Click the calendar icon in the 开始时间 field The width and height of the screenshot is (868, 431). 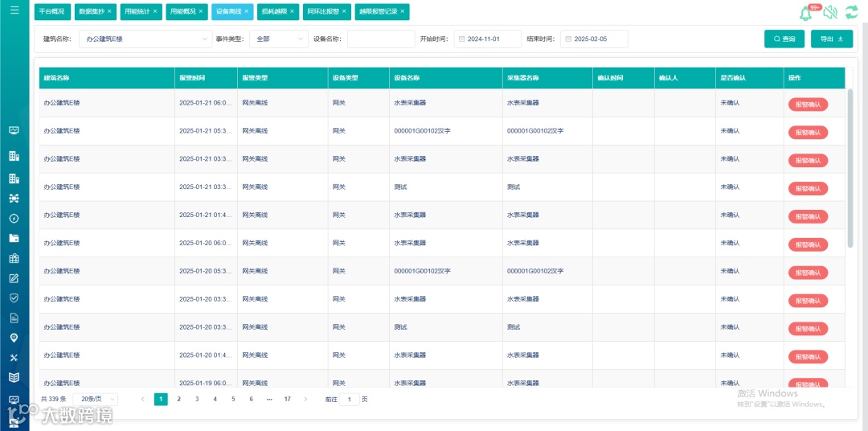coord(461,39)
